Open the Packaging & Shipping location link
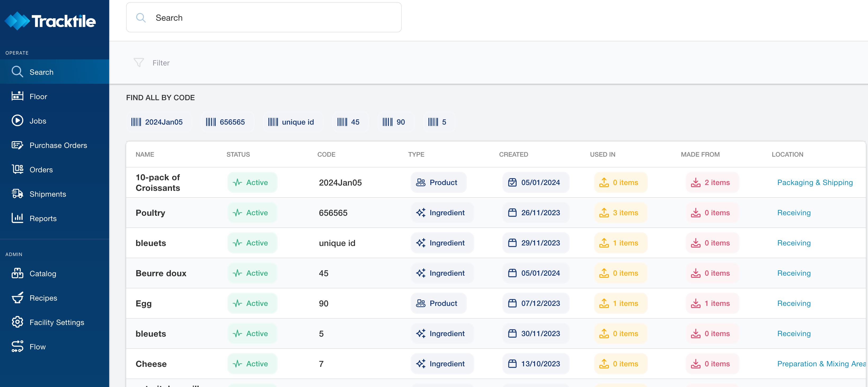Image resolution: width=868 pixels, height=387 pixels. (814, 182)
